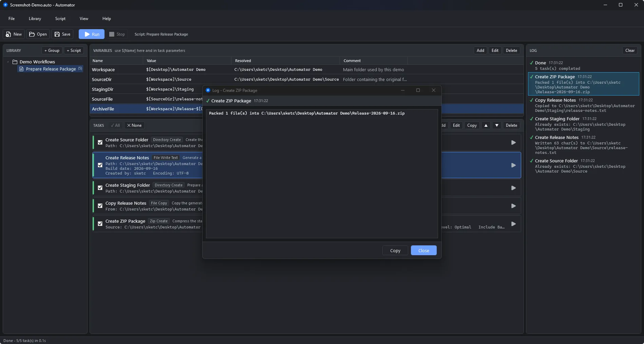Click Add in the Variables panel

[x=480, y=50]
